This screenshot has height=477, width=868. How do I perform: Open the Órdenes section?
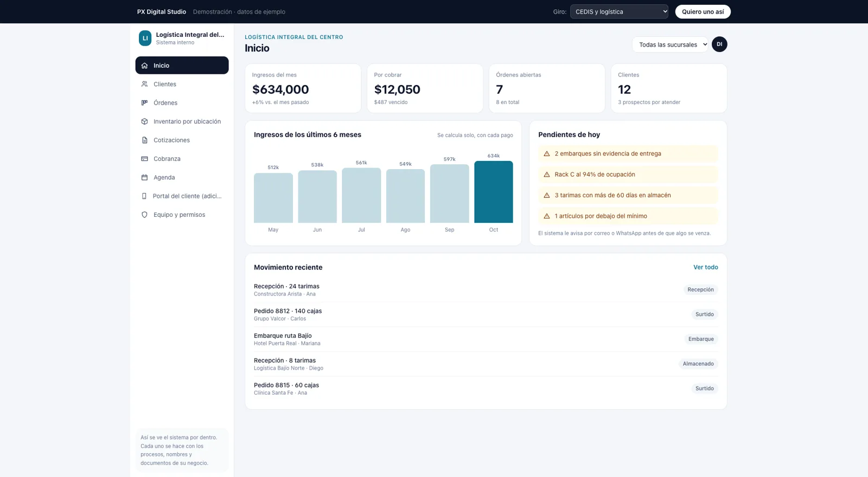pos(182,102)
